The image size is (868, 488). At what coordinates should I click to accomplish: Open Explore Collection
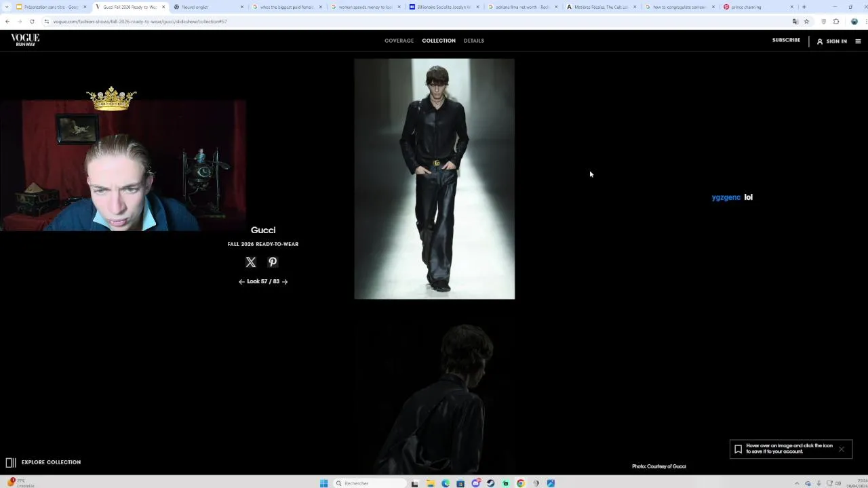click(43, 462)
